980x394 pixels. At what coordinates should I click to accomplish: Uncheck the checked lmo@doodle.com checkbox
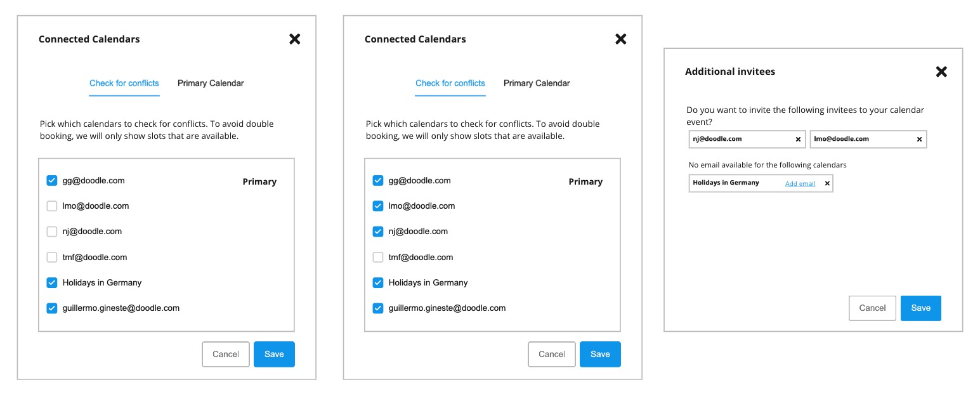point(378,206)
